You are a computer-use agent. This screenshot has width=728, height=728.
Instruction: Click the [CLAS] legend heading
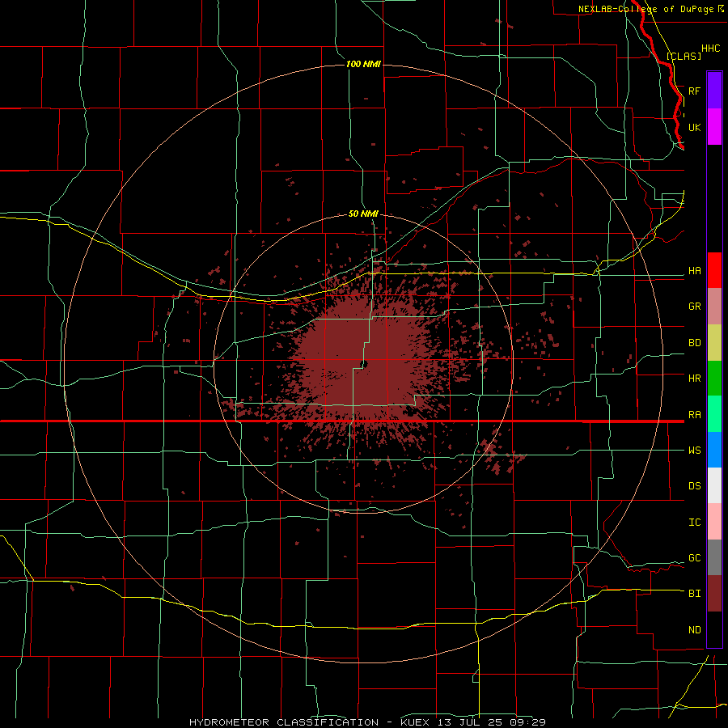[684, 56]
